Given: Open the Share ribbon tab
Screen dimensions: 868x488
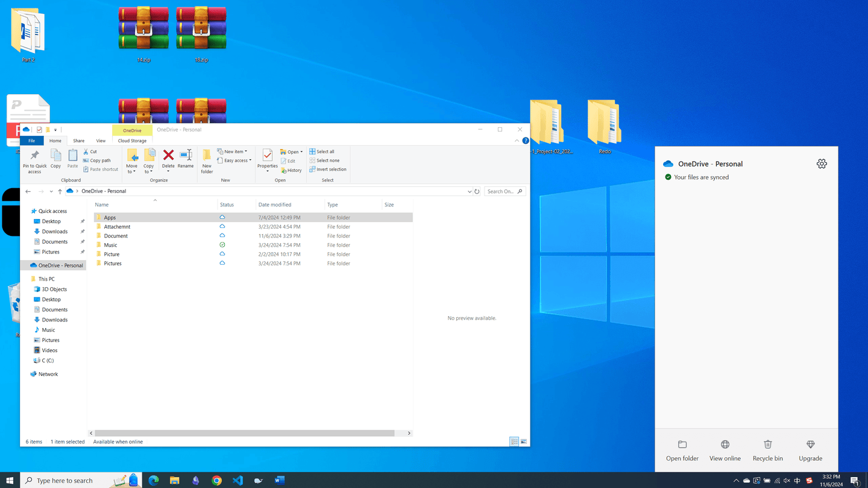Looking at the screenshot, I should coord(78,141).
